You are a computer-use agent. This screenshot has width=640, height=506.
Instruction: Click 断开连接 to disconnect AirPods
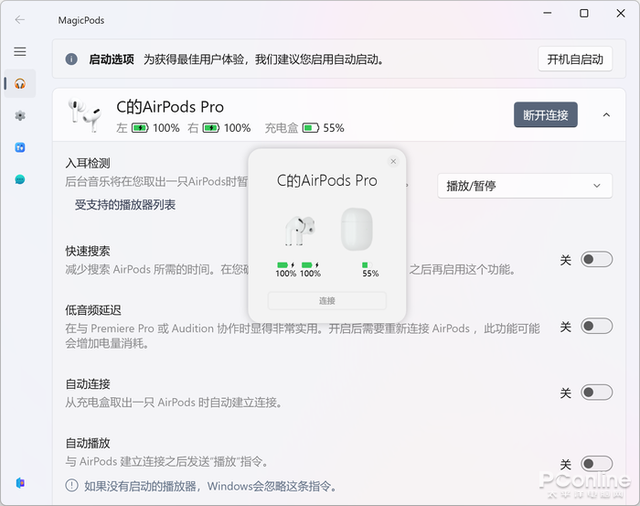coord(545,115)
